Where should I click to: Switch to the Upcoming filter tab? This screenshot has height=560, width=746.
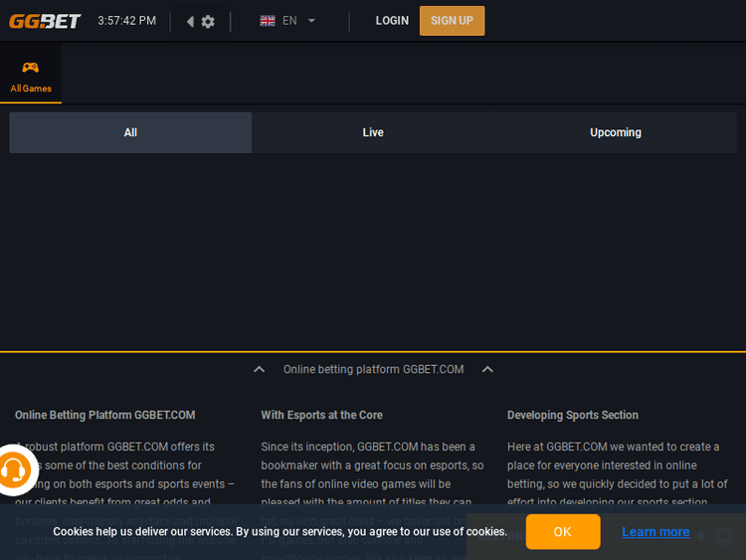coord(615,132)
